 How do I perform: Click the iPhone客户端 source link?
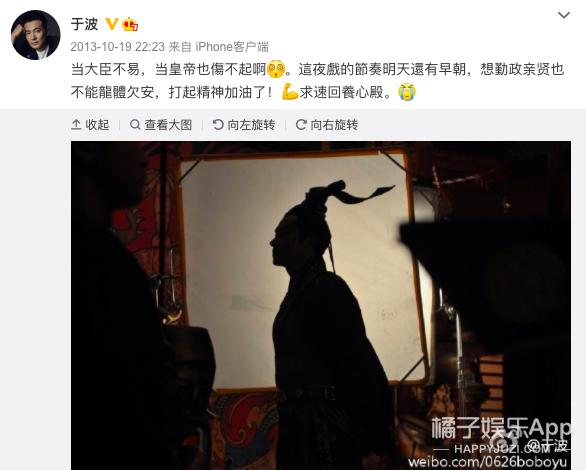(232, 47)
